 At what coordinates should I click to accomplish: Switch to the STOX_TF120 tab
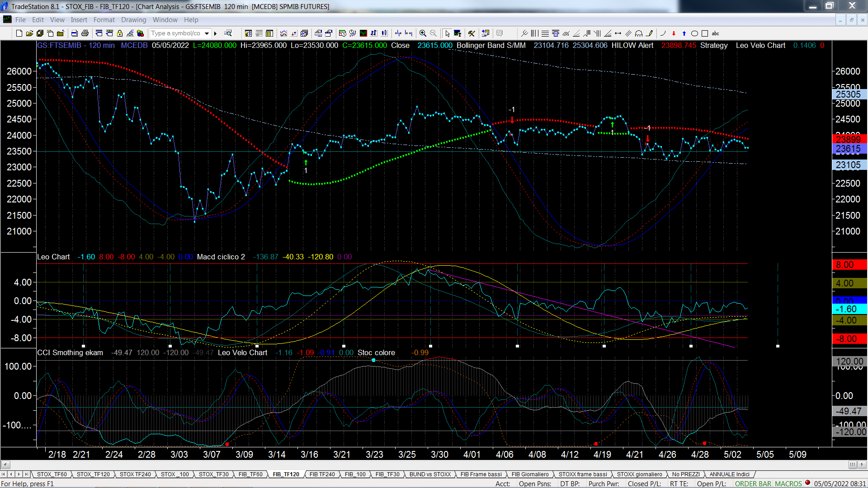pos(93,474)
